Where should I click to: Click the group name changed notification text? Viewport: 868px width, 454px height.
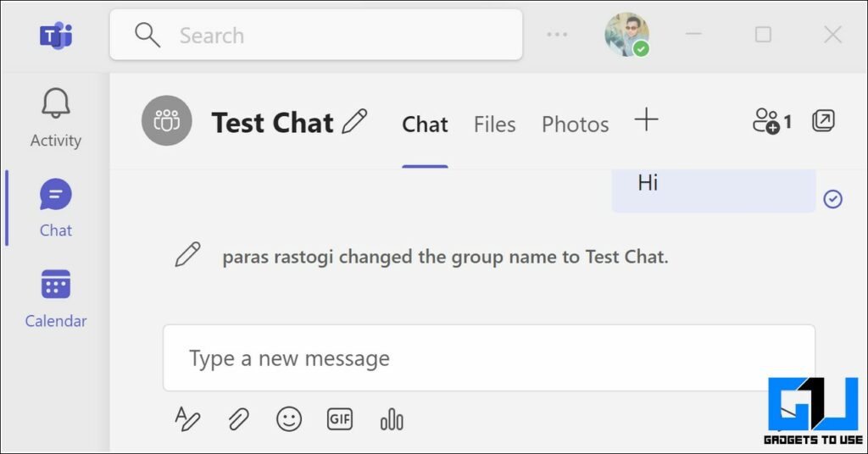click(445, 257)
